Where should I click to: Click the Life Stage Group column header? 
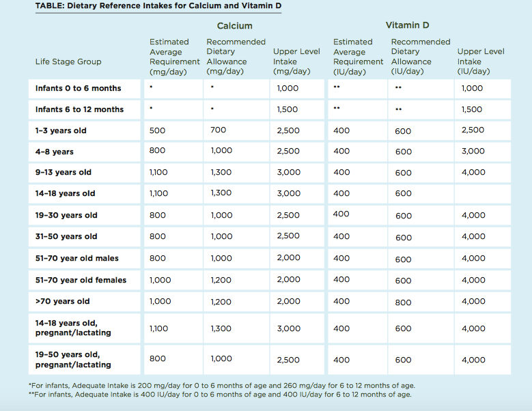tap(68, 61)
